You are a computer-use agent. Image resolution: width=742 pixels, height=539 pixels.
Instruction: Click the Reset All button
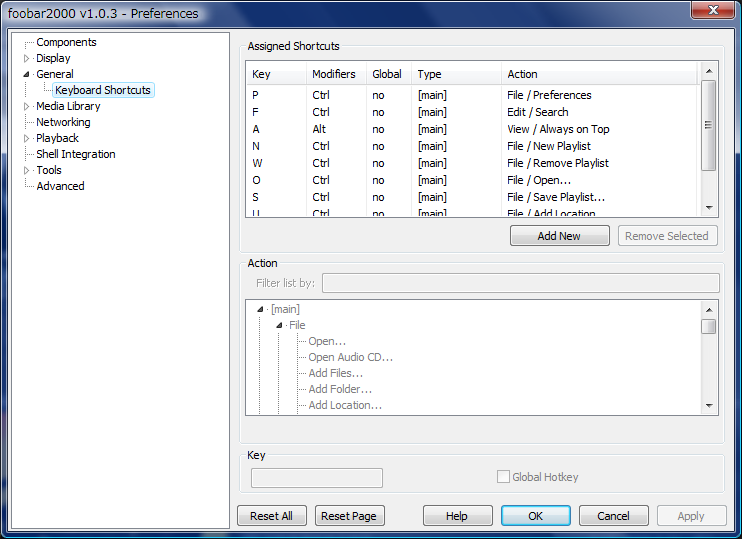coord(272,516)
